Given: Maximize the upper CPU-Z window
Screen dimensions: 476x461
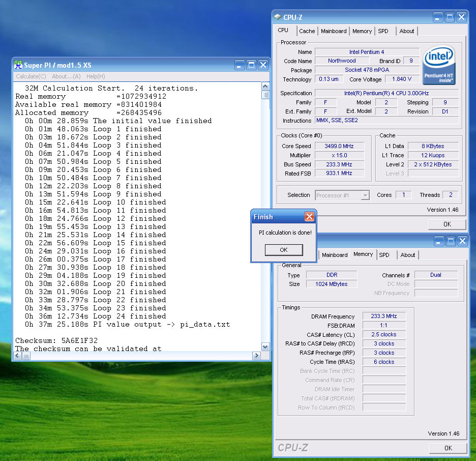Looking at the screenshot, I should (x=450, y=17).
